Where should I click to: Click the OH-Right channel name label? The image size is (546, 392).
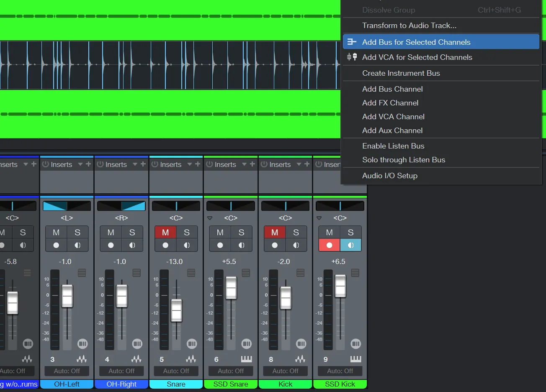[121, 384]
